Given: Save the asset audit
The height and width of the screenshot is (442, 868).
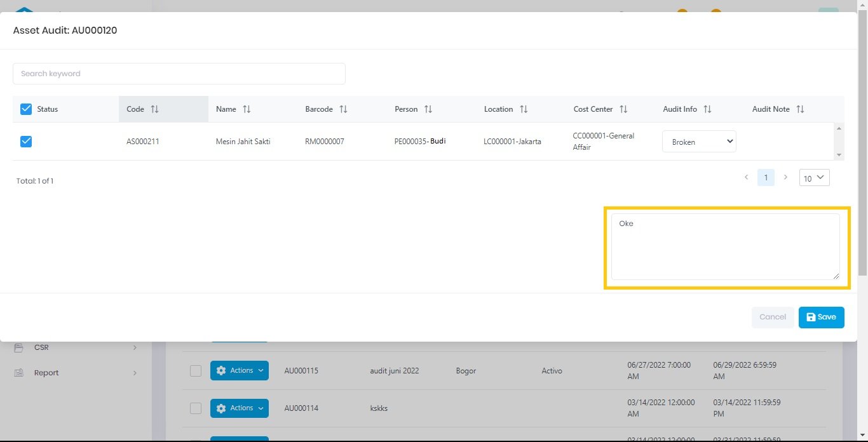Looking at the screenshot, I should click(x=821, y=317).
